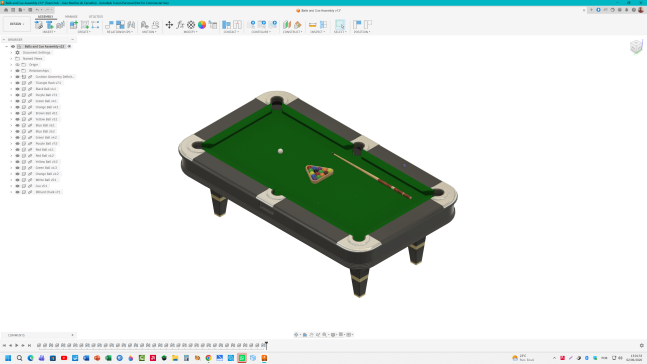Open timeline settings gear icon

[642, 345]
